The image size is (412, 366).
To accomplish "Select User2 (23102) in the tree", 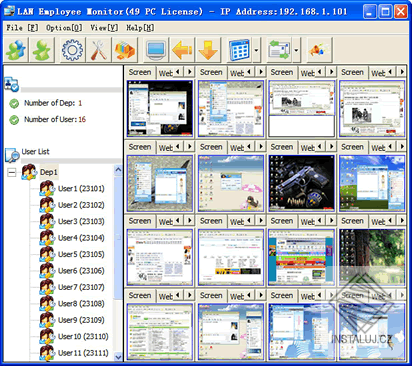I will point(81,205).
